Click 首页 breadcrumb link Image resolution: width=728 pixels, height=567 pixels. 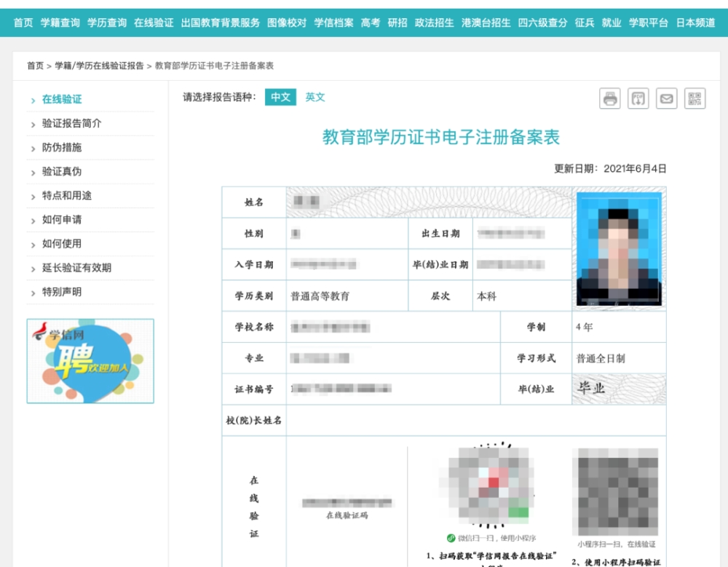[x=35, y=66]
